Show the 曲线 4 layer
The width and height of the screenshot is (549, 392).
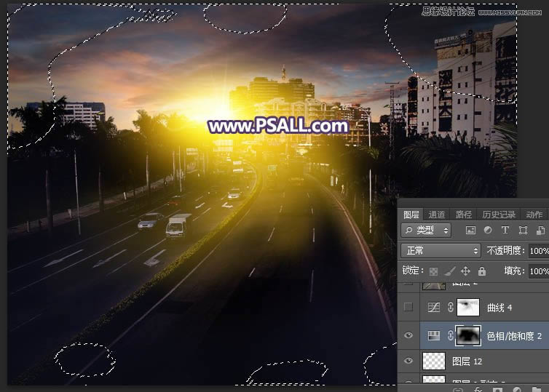pyautogui.click(x=408, y=308)
